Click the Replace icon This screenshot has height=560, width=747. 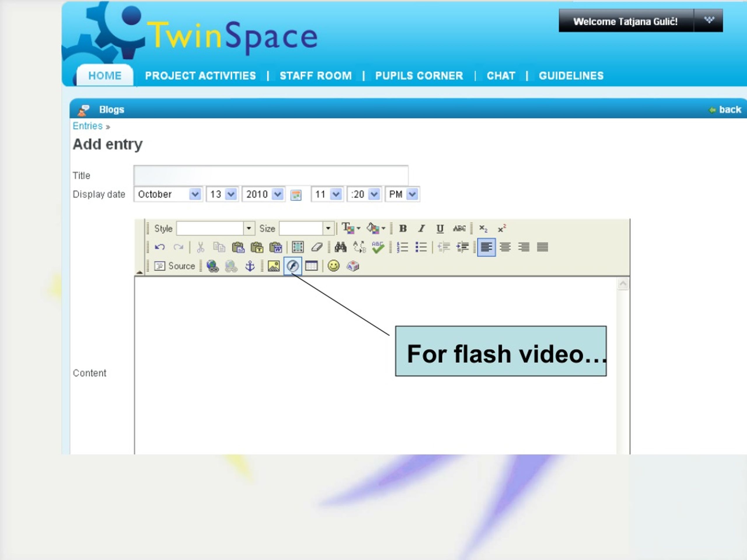[359, 247]
